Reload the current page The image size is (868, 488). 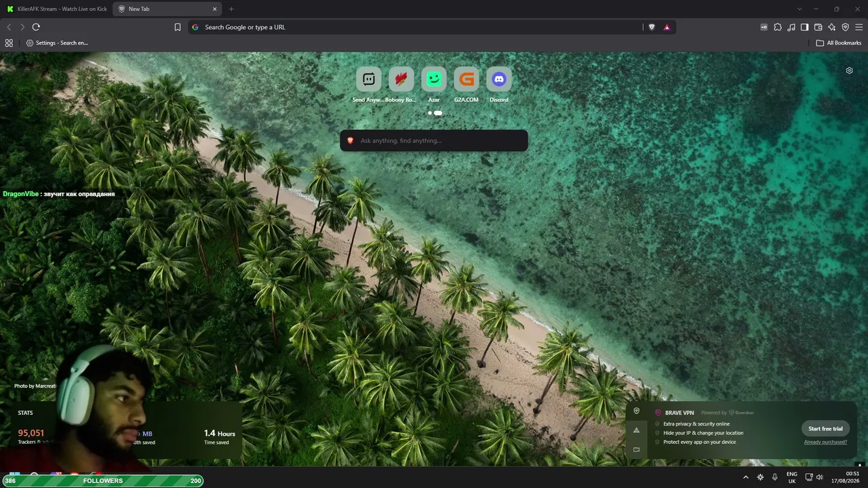coord(36,27)
